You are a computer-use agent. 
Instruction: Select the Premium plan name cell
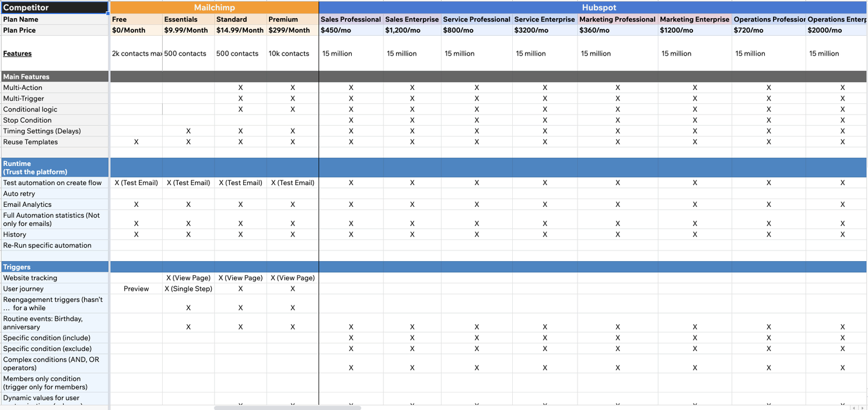[x=293, y=19]
